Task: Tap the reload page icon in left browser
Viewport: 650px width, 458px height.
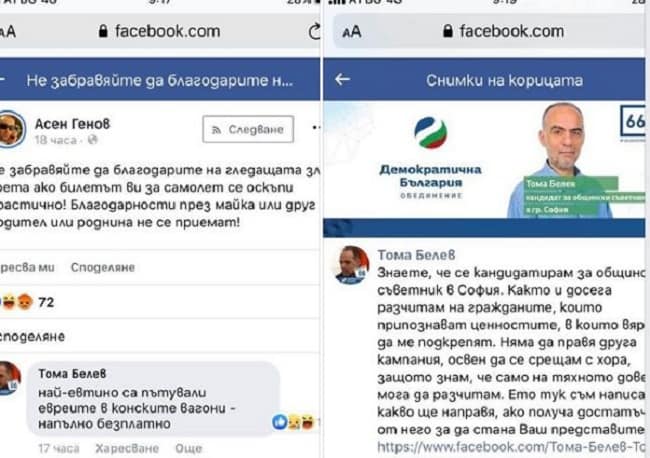Action: tap(315, 32)
